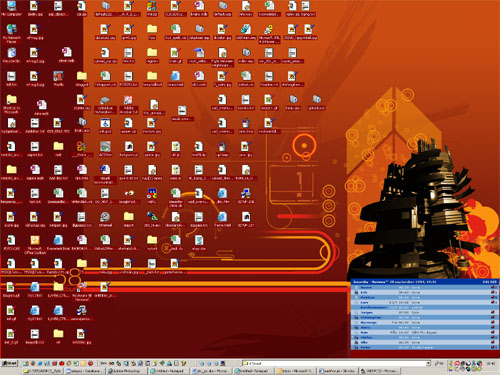Click the red status icon on first widget row
Viewport: 500px width, 375px height.
[x=493, y=287]
